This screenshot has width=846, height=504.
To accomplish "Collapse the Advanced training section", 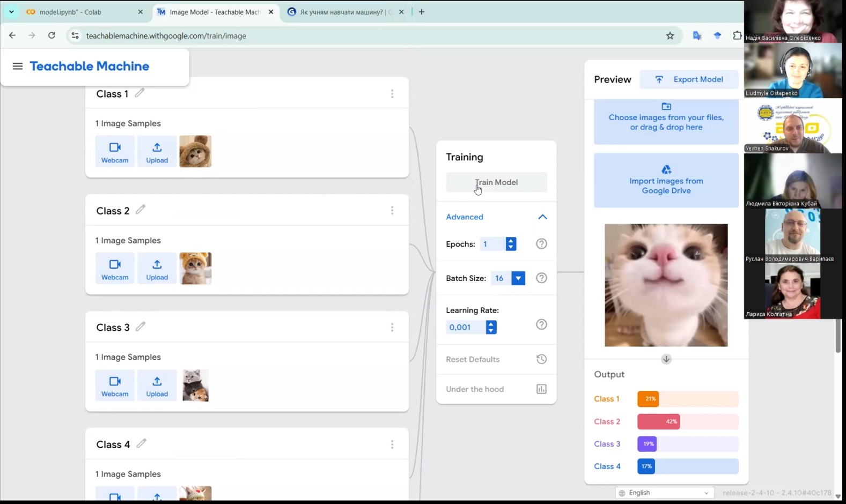I will [542, 217].
